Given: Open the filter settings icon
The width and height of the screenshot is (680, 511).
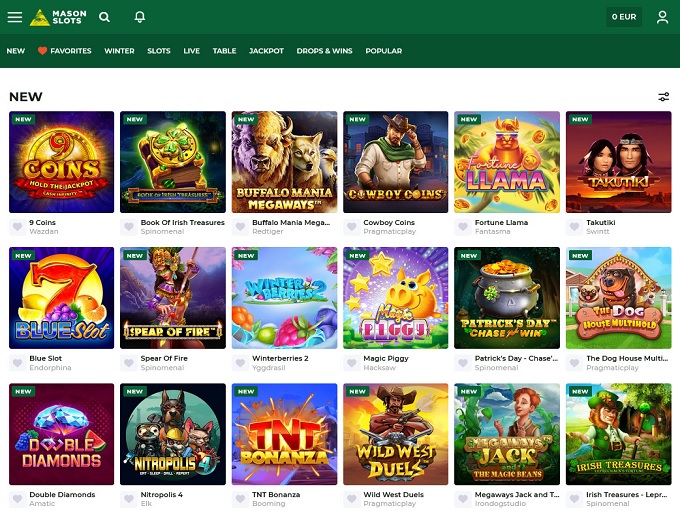Looking at the screenshot, I should click(x=664, y=97).
